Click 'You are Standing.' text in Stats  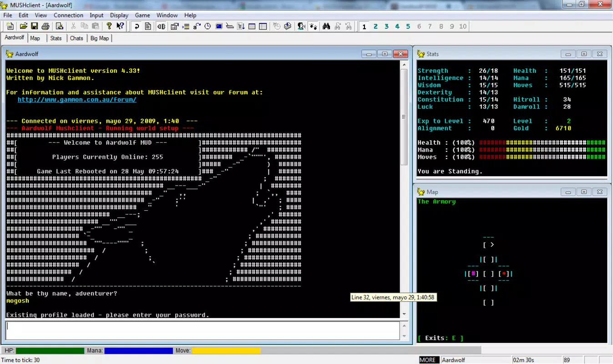point(450,172)
